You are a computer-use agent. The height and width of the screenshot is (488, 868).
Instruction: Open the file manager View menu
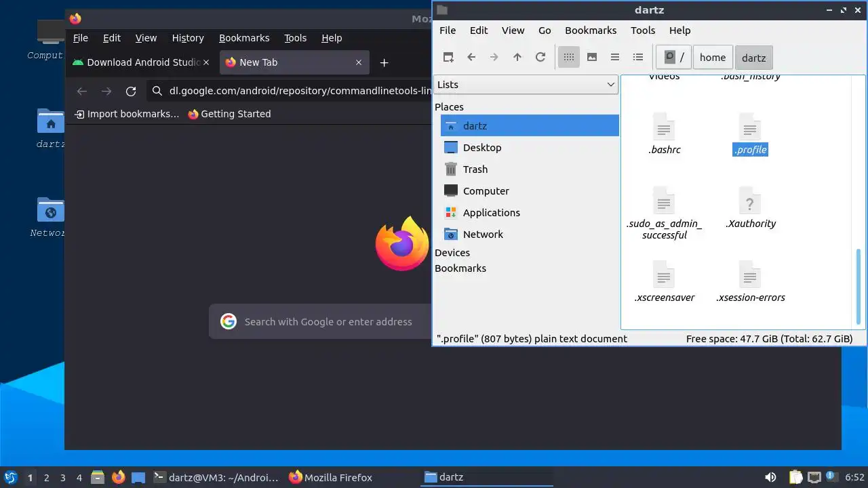point(513,30)
